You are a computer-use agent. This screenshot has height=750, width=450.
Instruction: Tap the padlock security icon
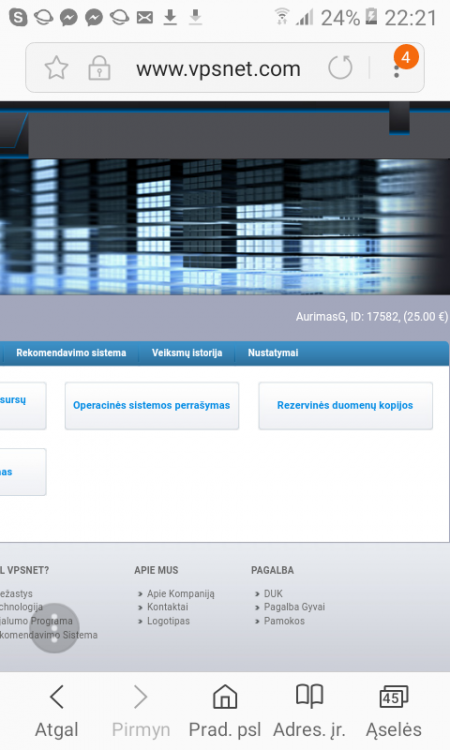click(x=99, y=68)
